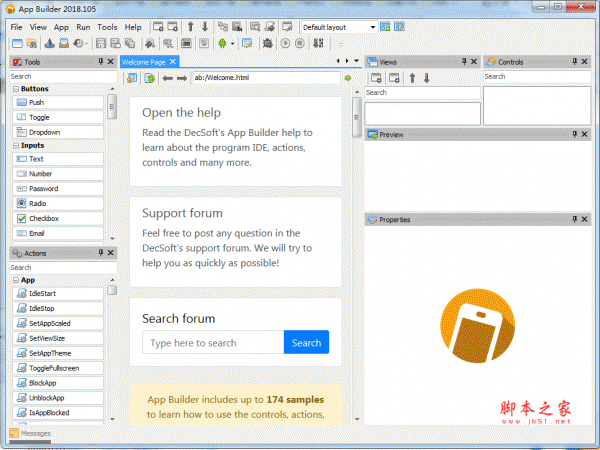This screenshot has width=600, height=450.
Task: Open the Tools menu
Action: (x=107, y=27)
